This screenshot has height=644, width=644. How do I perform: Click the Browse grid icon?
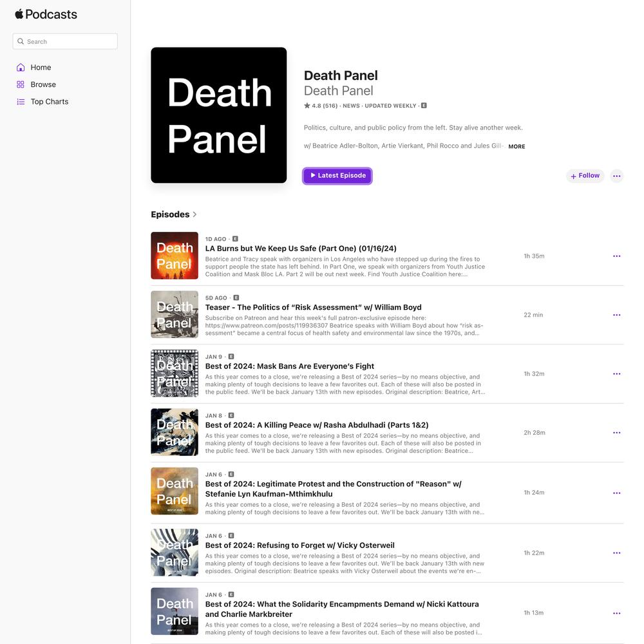point(21,84)
